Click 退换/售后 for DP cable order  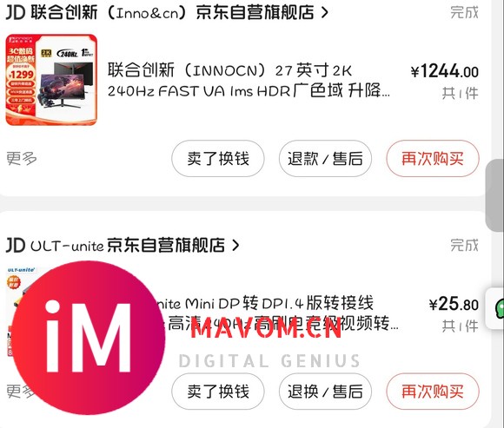325,392
